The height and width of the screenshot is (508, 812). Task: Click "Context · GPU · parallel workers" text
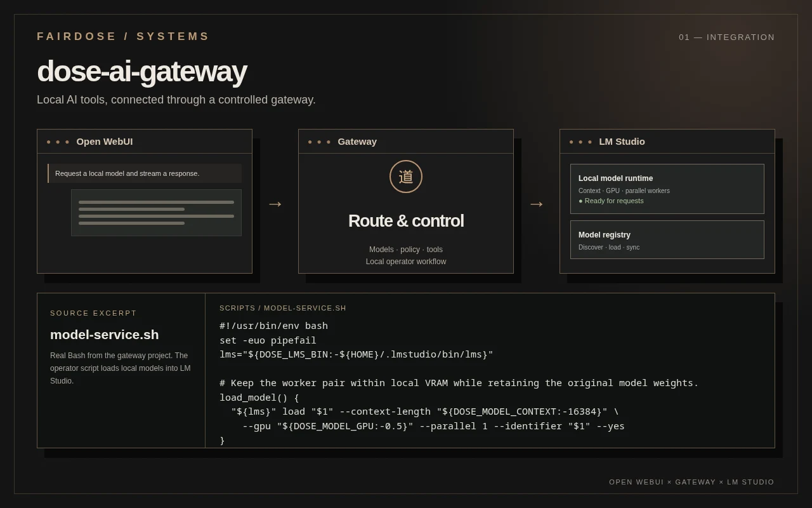[x=624, y=190]
